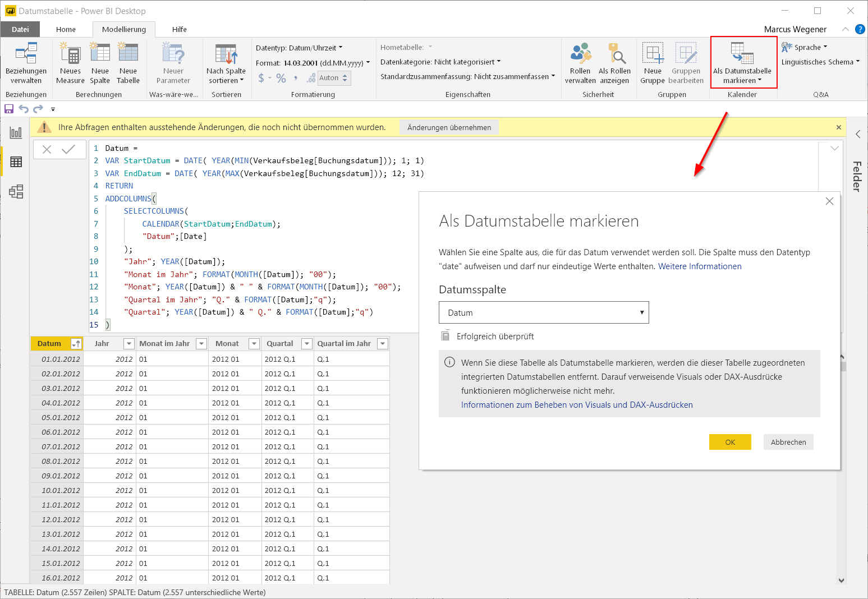Click Gruppen bearbeiten
Screen dimensions: 868x599
click(686, 63)
